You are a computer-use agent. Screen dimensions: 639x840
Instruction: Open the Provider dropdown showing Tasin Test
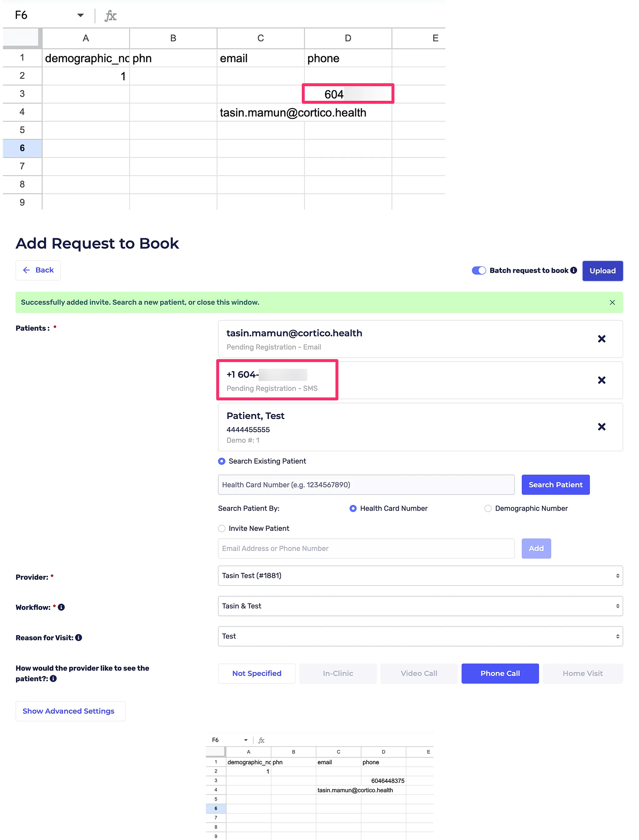click(x=420, y=576)
